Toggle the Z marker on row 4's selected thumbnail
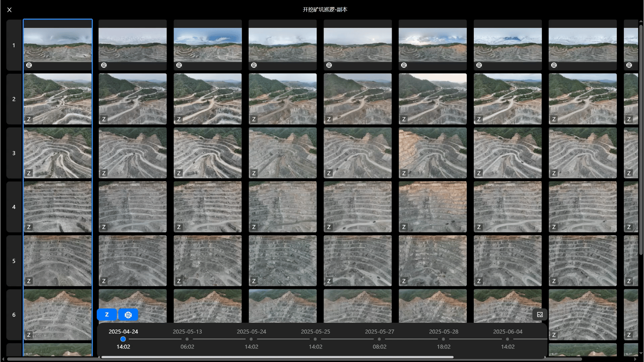Image resolution: width=644 pixels, height=362 pixels. (x=29, y=227)
